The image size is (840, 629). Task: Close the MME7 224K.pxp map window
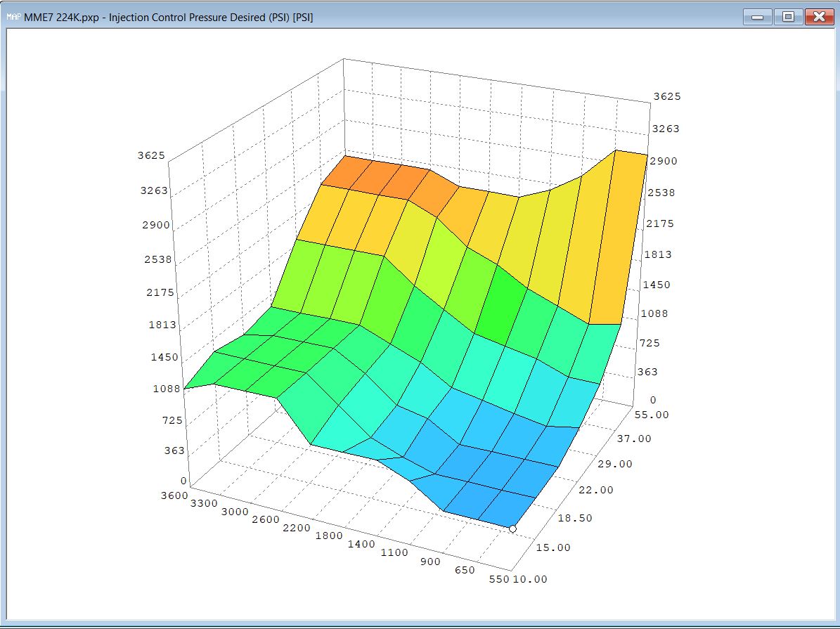pyautogui.click(x=820, y=15)
